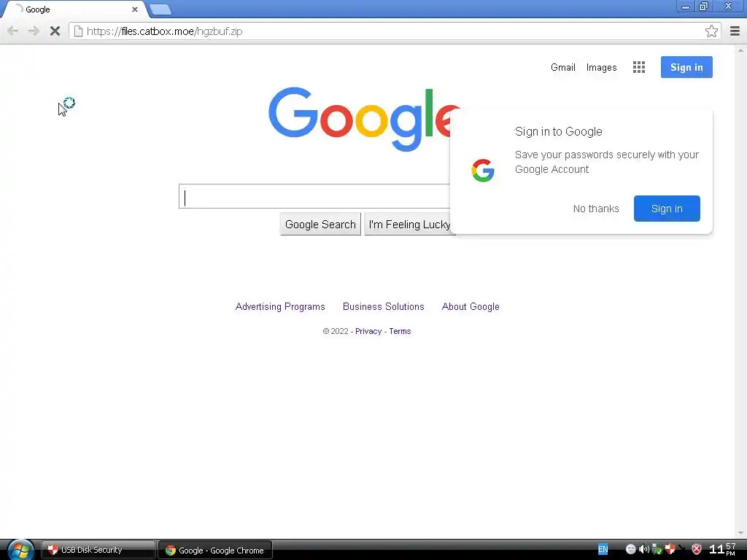Open the volume speaker tray icon
This screenshot has width=747, height=560.
pyautogui.click(x=644, y=550)
